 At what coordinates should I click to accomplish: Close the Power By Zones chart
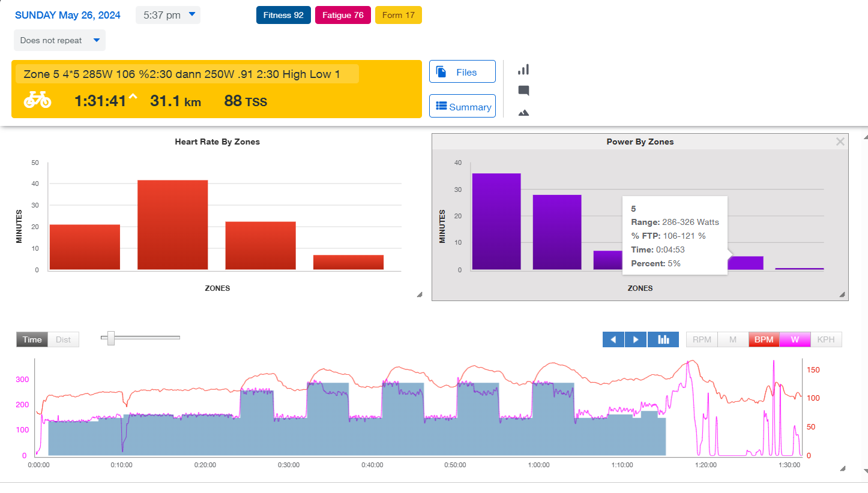840,142
